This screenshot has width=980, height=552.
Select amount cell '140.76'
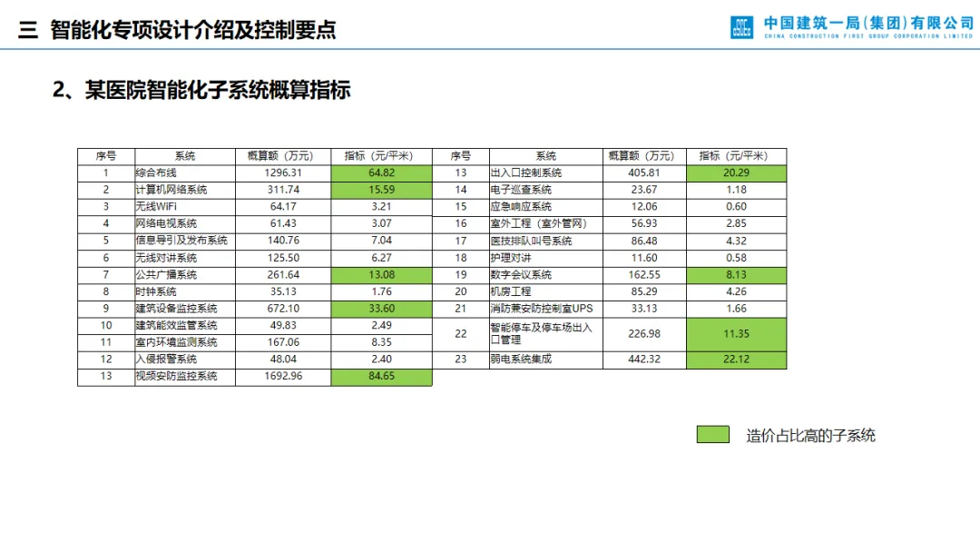(x=283, y=241)
